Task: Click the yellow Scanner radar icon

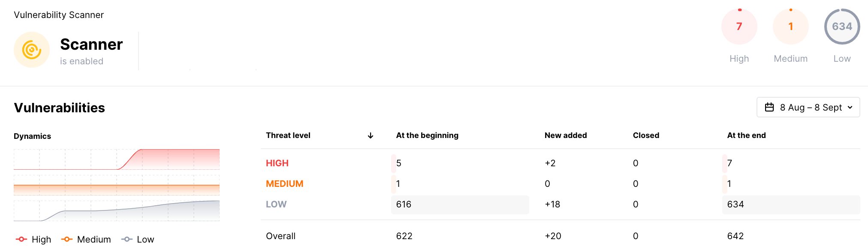Action: tap(32, 50)
